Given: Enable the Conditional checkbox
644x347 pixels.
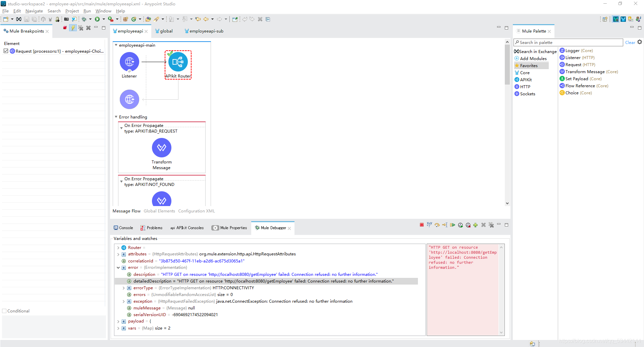Looking at the screenshot, I should [4, 311].
